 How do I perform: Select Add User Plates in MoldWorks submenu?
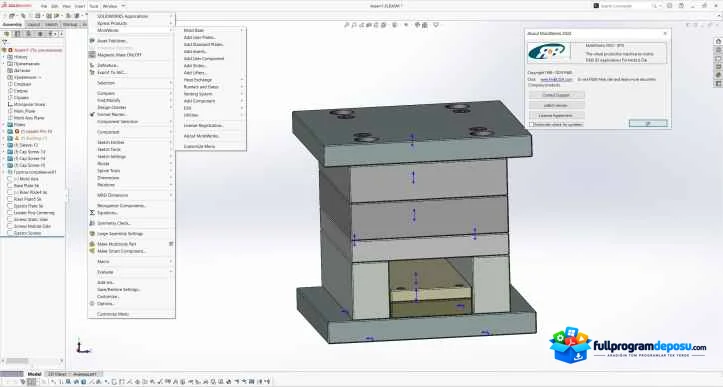coord(200,37)
